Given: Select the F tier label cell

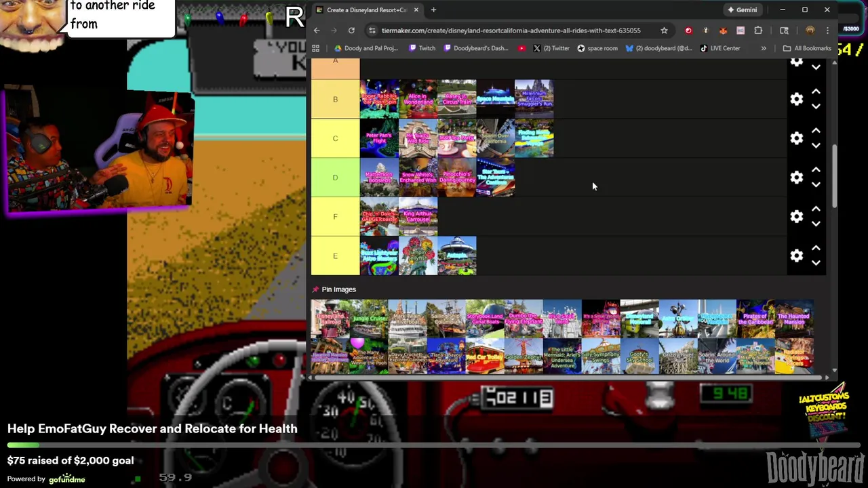Looking at the screenshot, I should [x=335, y=217].
